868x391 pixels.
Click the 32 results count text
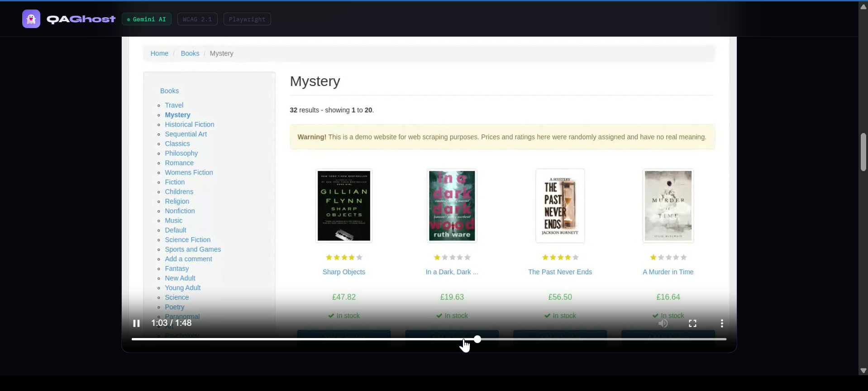332,110
